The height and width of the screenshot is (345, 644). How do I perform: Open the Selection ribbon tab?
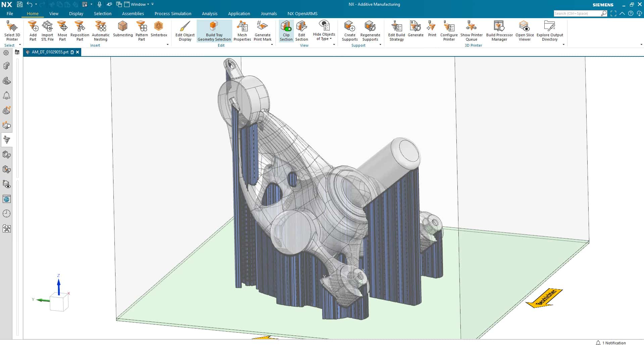pos(103,13)
